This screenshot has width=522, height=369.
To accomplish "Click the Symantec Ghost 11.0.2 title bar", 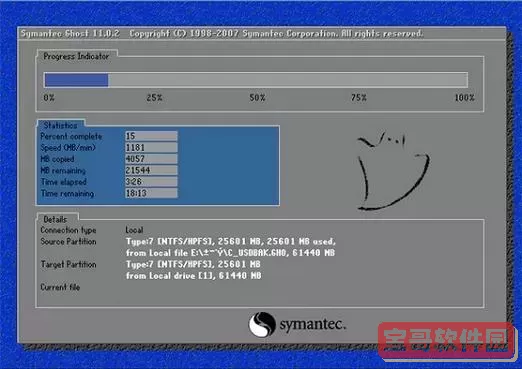I will [x=262, y=34].
